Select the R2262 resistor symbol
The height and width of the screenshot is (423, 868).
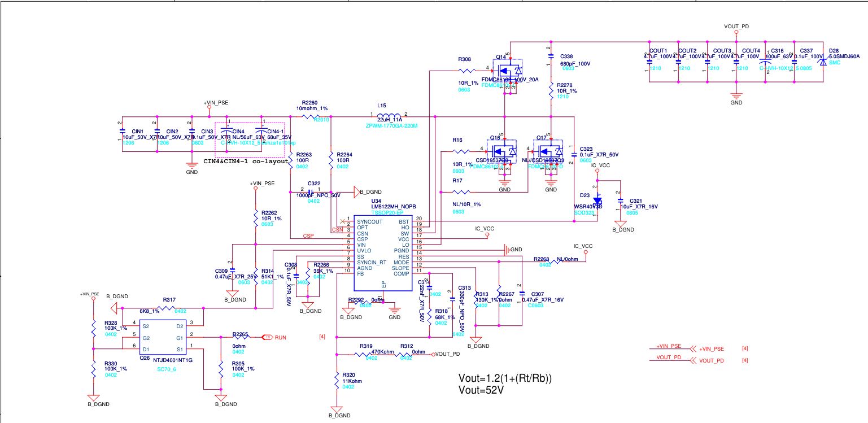pos(256,217)
